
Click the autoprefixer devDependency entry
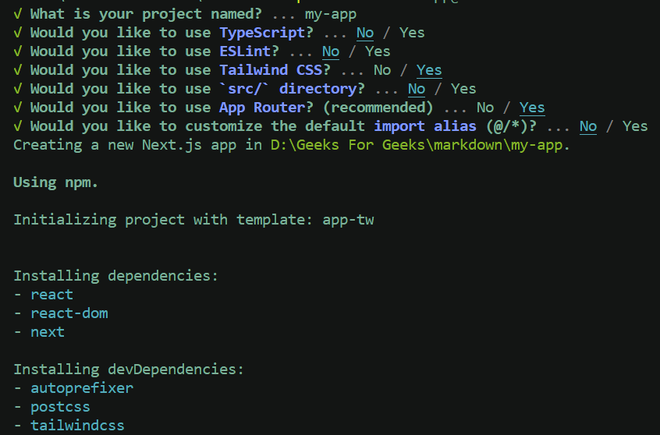81,387
